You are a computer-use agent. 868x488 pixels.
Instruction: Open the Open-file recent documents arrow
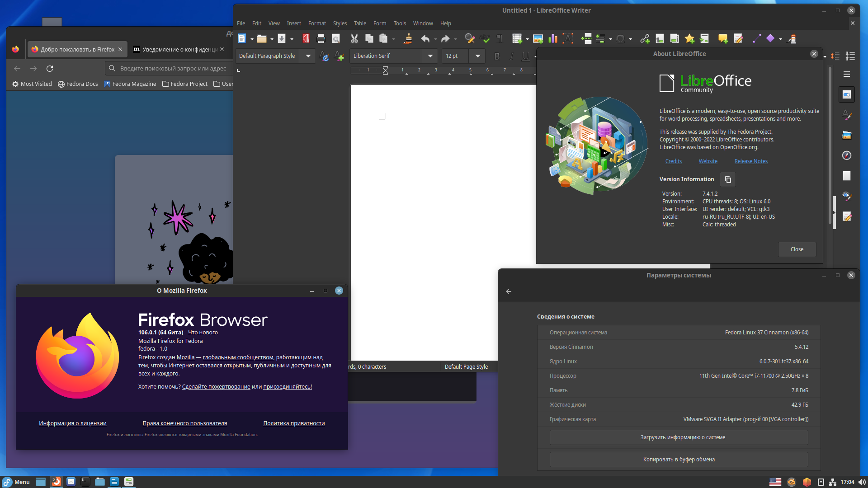(x=272, y=39)
